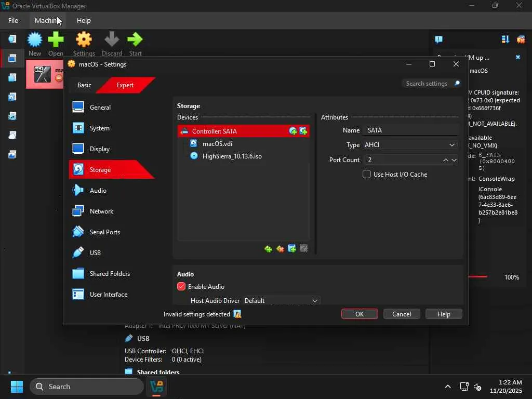This screenshot has height=399, width=532.
Task: Open Activities tool in Manager left sidebar
Action: tap(12, 155)
